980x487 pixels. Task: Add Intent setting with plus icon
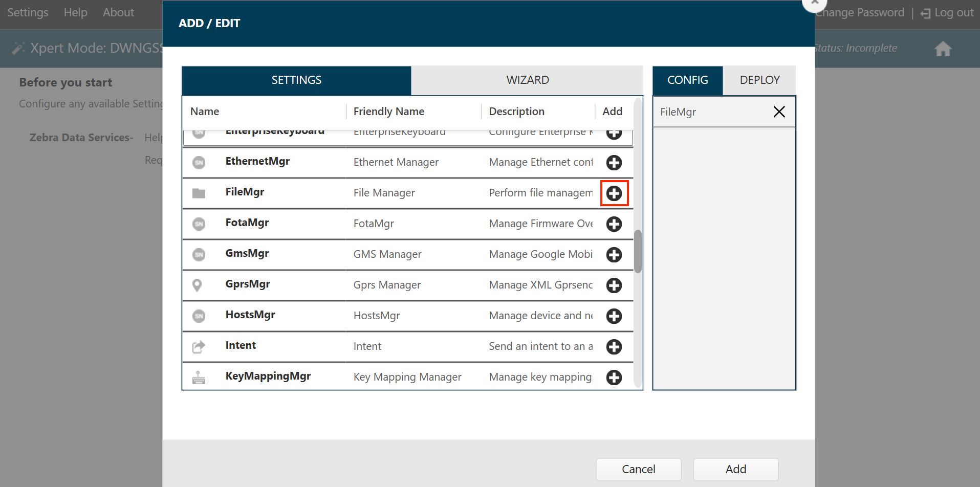(614, 347)
